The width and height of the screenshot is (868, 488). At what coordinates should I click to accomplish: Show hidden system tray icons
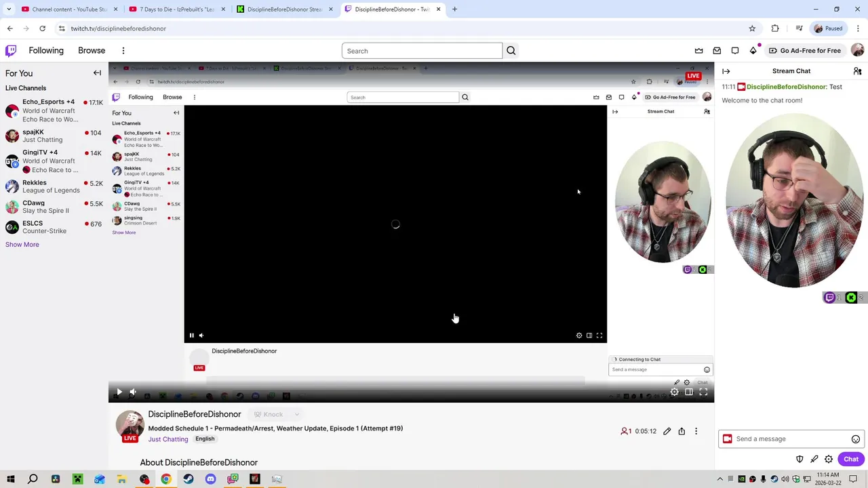click(x=720, y=479)
